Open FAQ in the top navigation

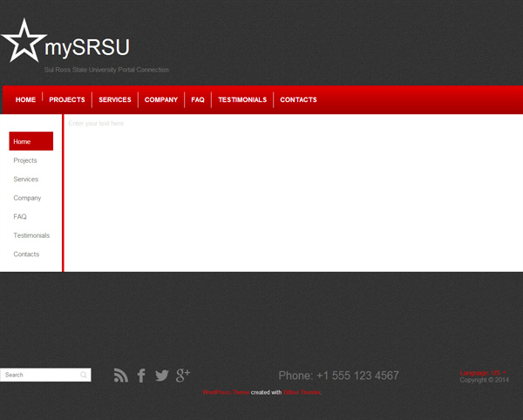[x=198, y=100]
